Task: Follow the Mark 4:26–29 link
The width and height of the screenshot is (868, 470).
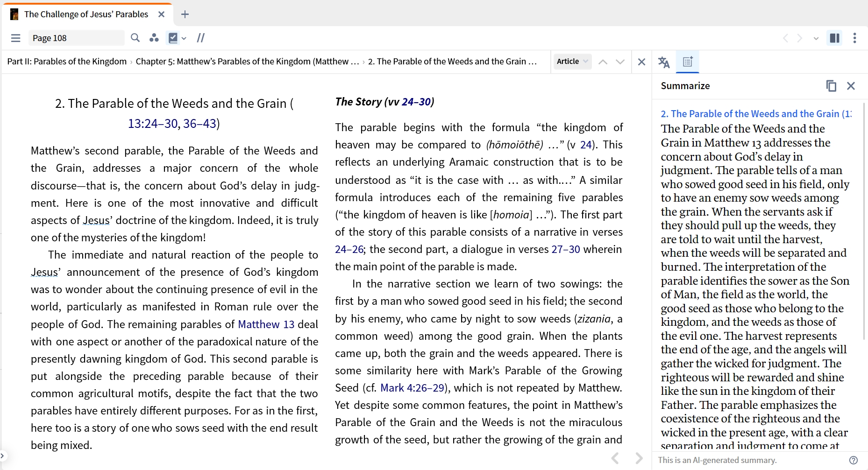Action: click(412, 388)
